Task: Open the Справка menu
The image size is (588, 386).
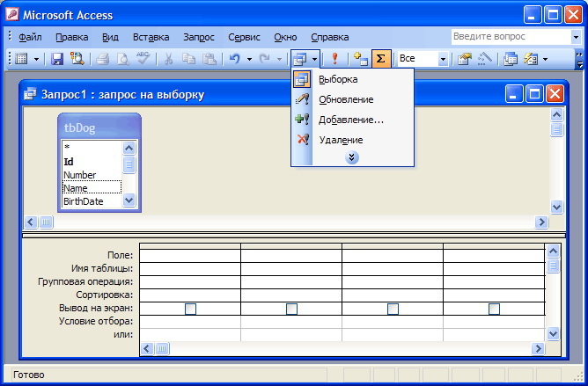Action: click(x=329, y=37)
